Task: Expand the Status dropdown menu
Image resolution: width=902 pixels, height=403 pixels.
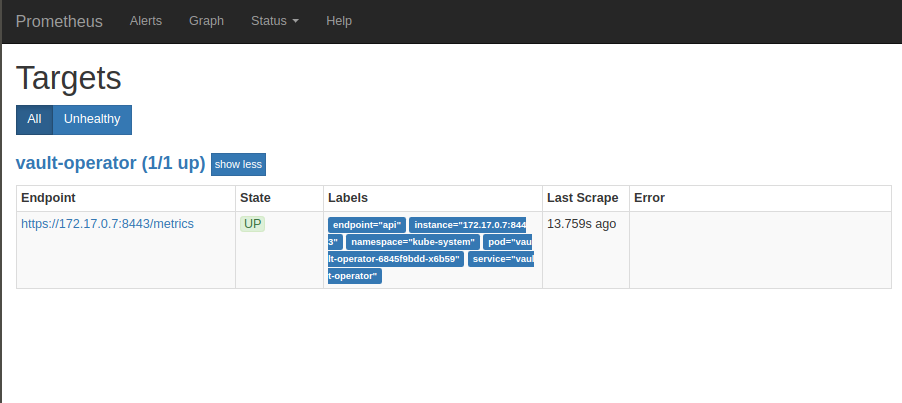Action: pyautogui.click(x=275, y=21)
